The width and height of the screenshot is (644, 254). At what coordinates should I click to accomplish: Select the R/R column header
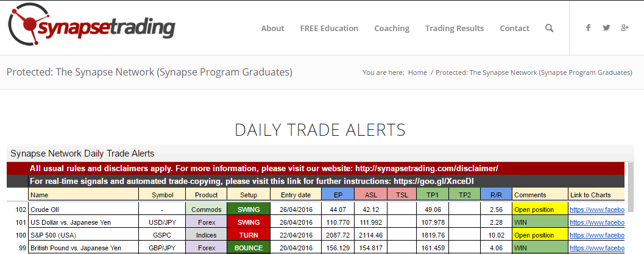(496, 195)
